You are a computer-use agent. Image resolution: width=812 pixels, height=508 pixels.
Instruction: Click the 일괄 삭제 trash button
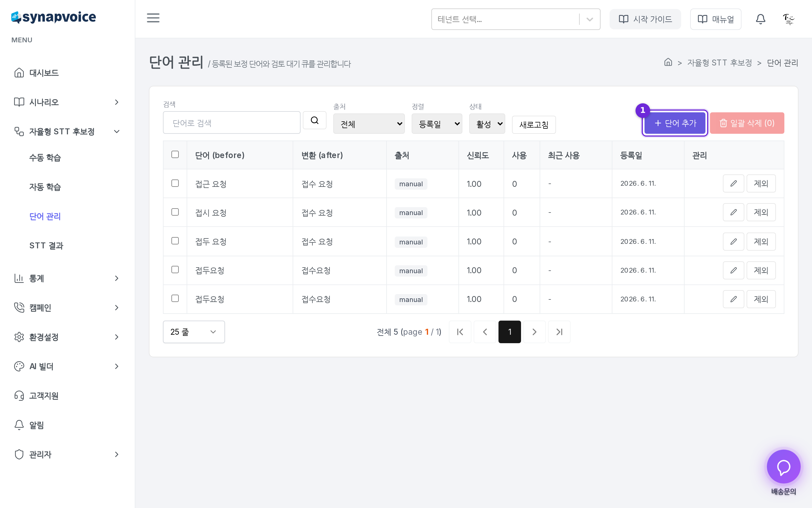click(747, 123)
